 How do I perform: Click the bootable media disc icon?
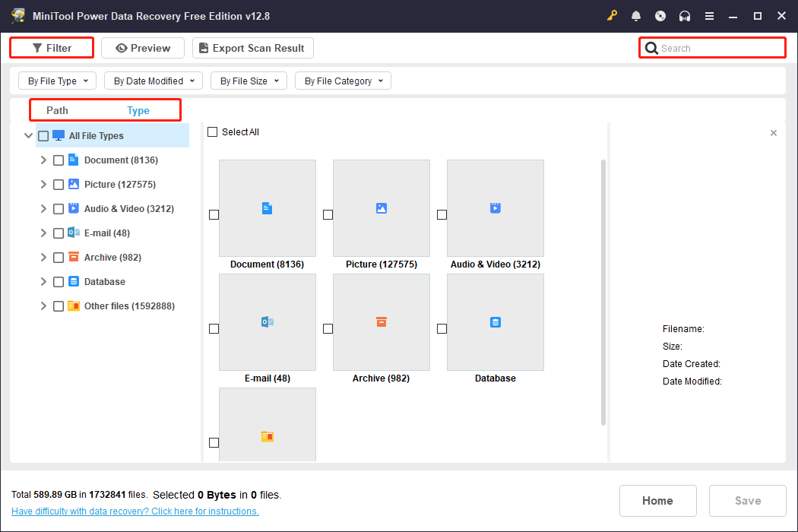coord(660,15)
